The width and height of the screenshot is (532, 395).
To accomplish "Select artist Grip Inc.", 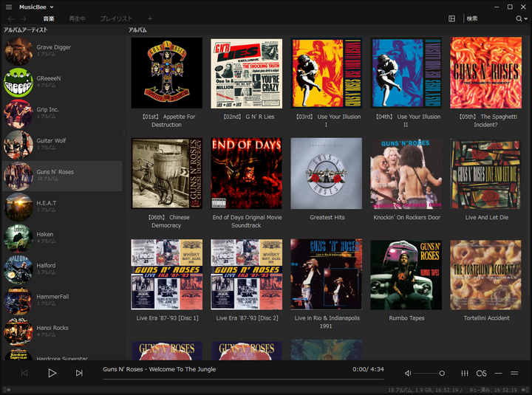I will tap(62, 114).
